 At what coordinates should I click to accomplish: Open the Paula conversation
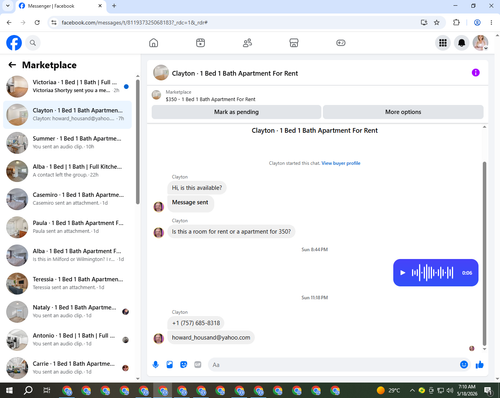click(67, 227)
